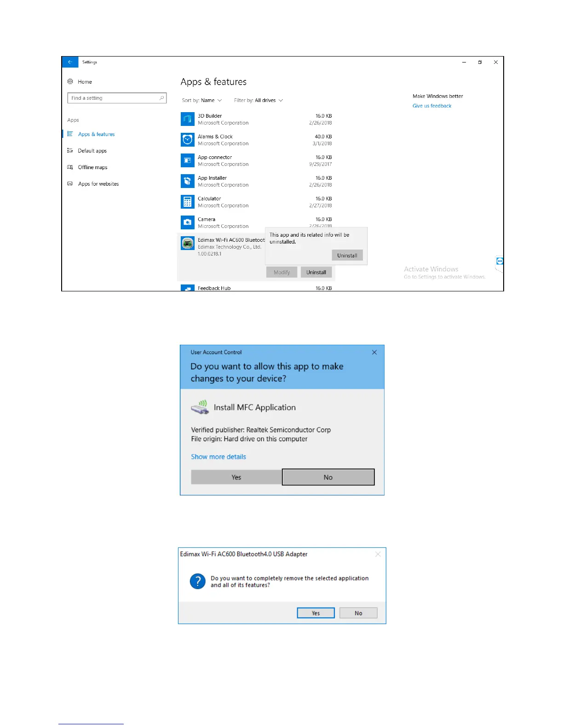Screen dimensions: 563x728
Task: Click the back arrow in Settings window
Action: point(70,62)
